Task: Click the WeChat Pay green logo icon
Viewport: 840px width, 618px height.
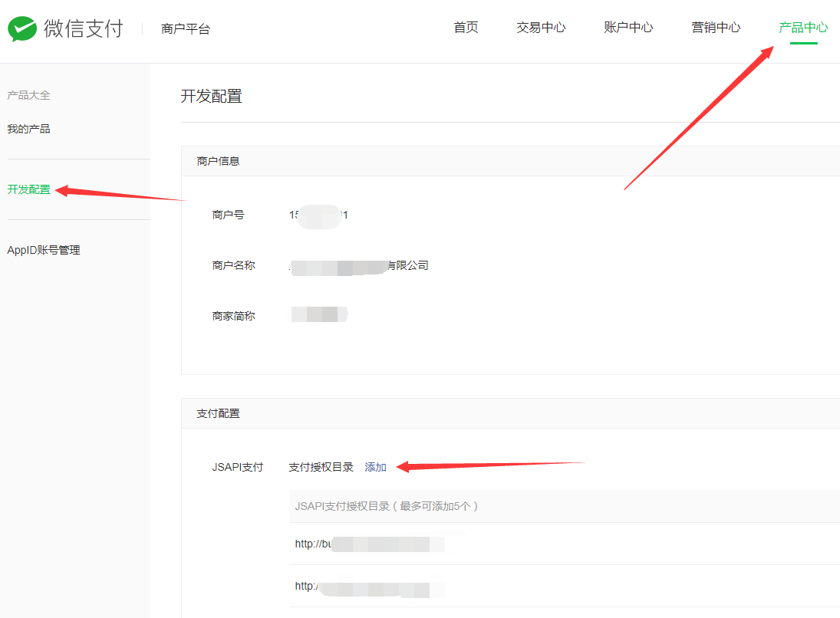Action: pyautogui.click(x=22, y=29)
